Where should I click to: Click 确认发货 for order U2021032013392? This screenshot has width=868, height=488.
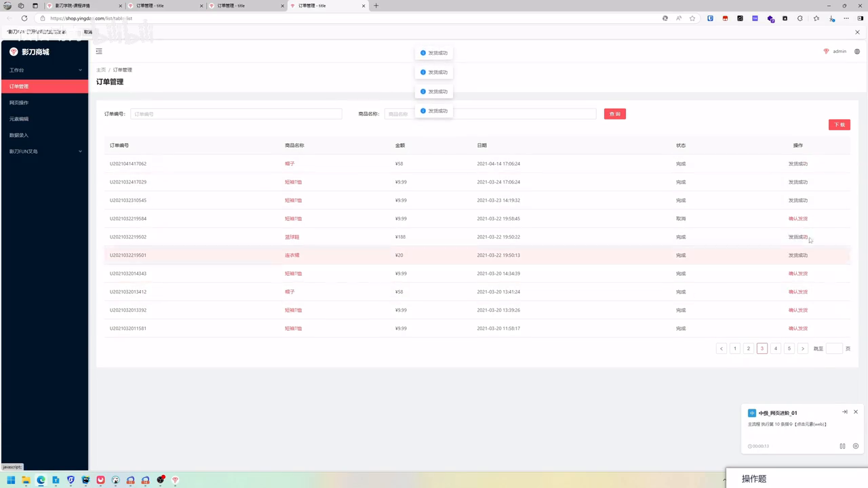[798, 310]
